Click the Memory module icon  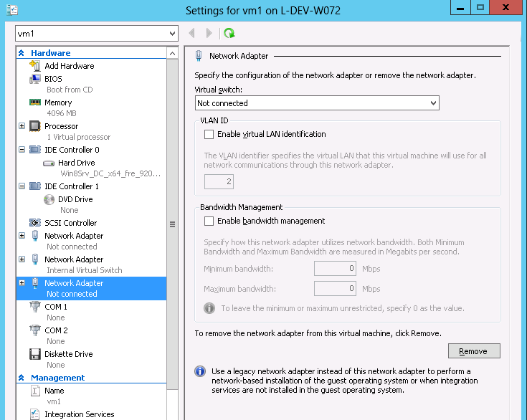coord(34,102)
